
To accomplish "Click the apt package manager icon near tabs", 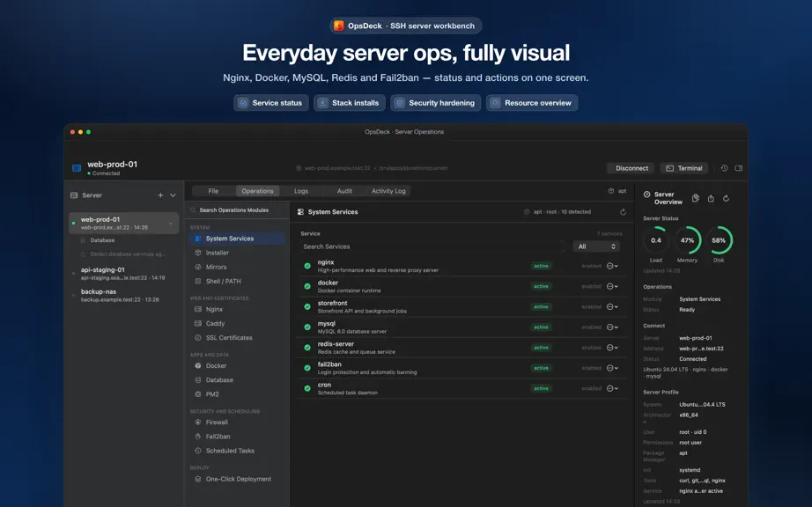I will 611,191.
